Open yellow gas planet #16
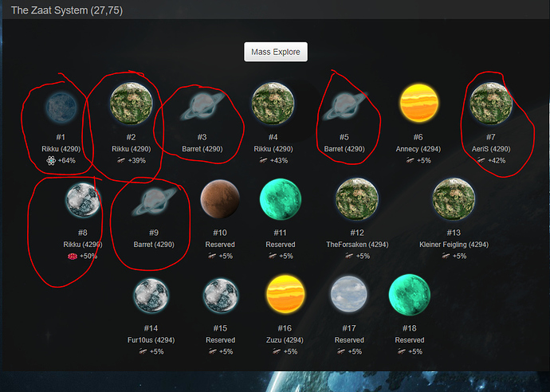This screenshot has width=550, height=392. pos(285,294)
